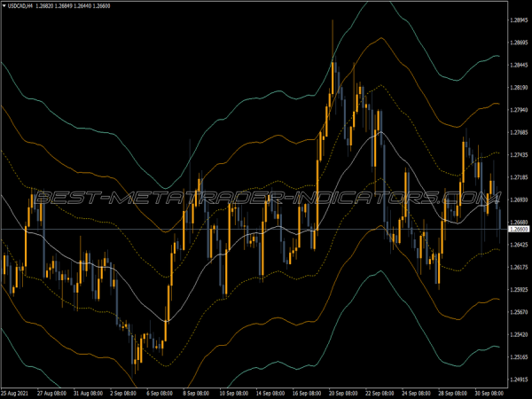Click price scale value 1.28190
The image size is (532, 399).
pos(520,88)
